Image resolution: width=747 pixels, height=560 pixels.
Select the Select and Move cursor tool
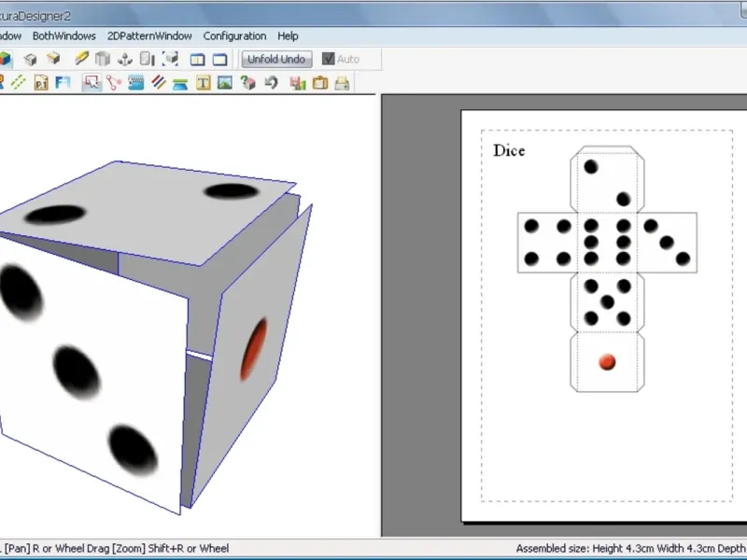(x=92, y=83)
